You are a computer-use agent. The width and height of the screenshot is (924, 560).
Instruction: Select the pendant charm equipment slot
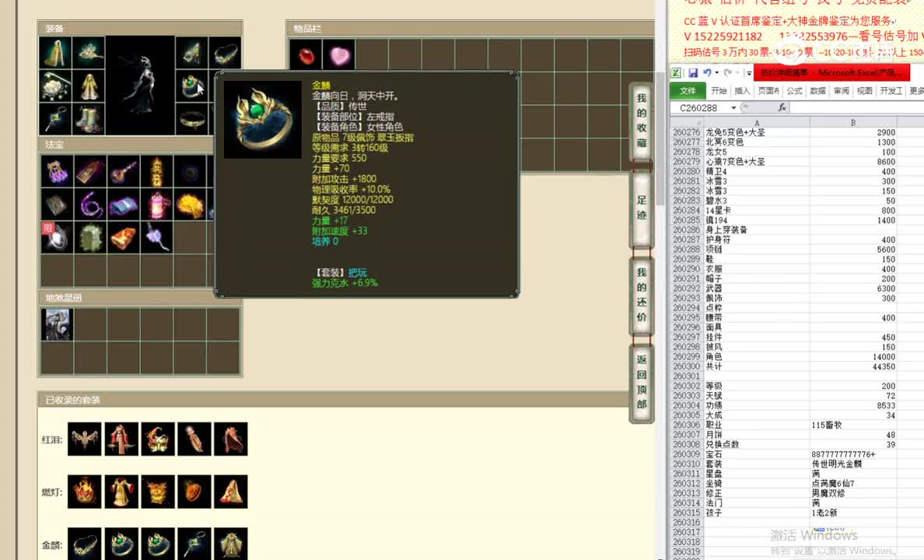pyautogui.click(x=55, y=119)
